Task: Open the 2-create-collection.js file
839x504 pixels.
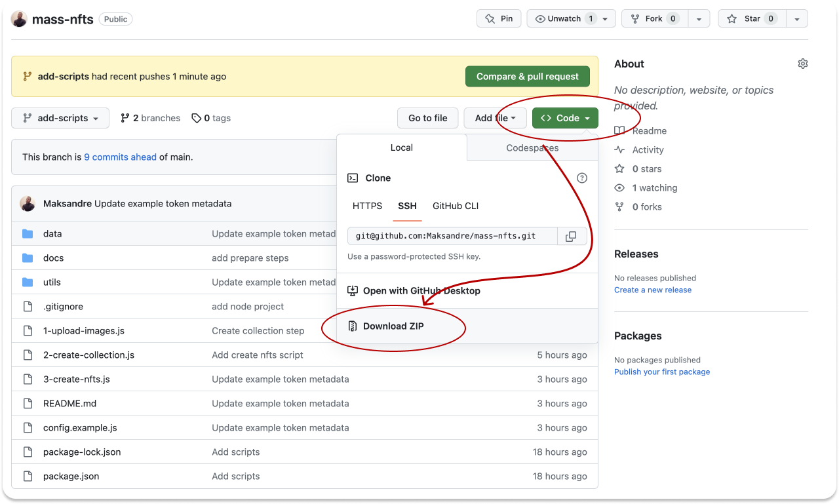Action: point(88,355)
